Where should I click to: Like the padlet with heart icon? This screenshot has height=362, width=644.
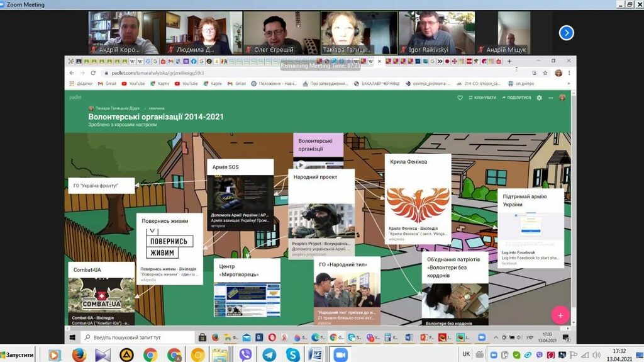pyautogui.click(x=460, y=98)
